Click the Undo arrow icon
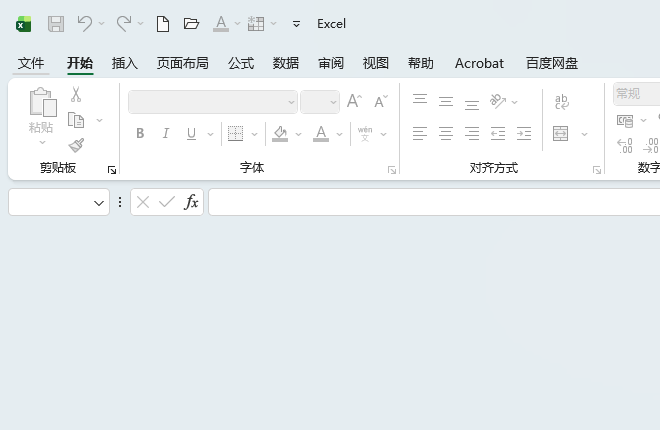Viewport: 660px width, 430px height. (x=85, y=24)
